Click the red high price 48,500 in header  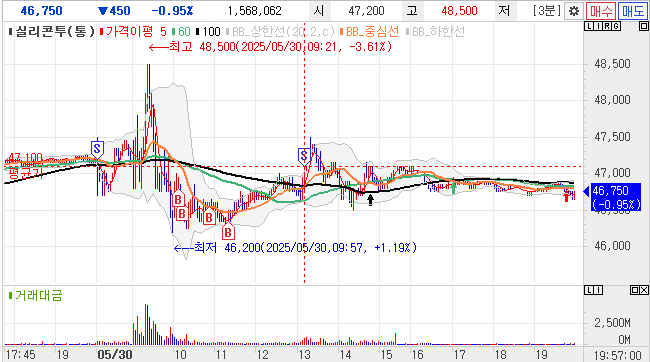click(459, 10)
